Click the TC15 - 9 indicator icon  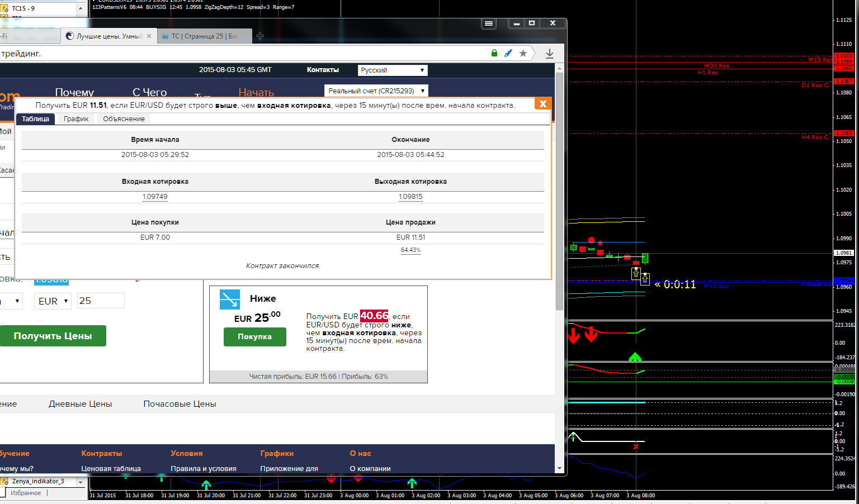tap(4, 8)
